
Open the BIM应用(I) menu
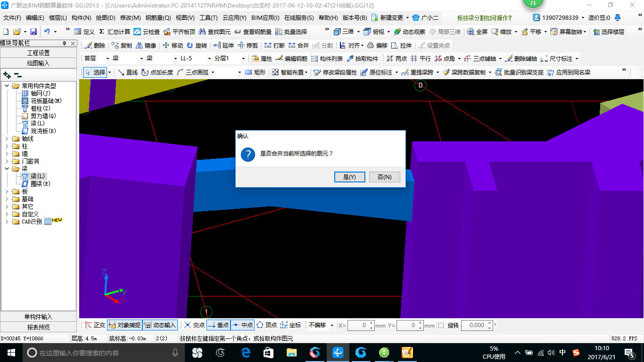point(265,18)
